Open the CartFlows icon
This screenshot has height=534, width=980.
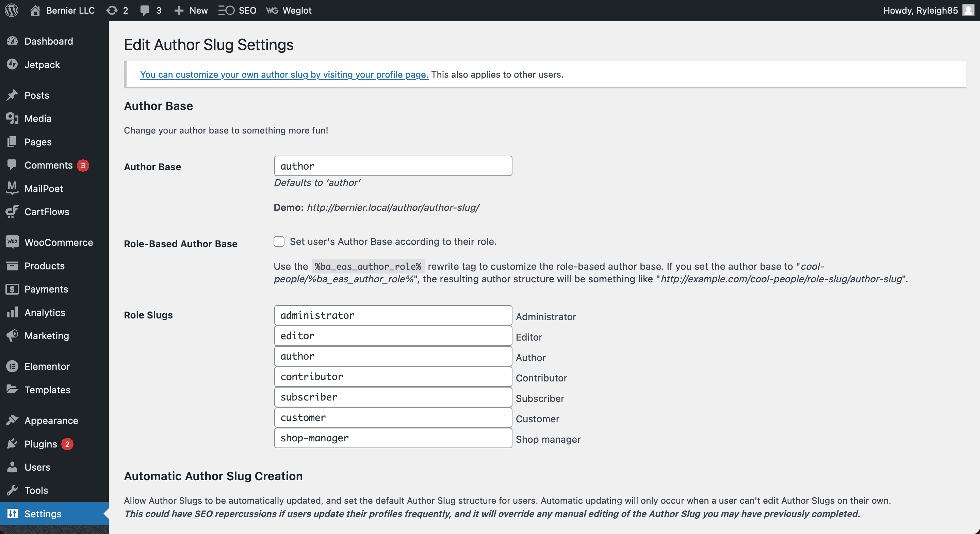(12, 211)
